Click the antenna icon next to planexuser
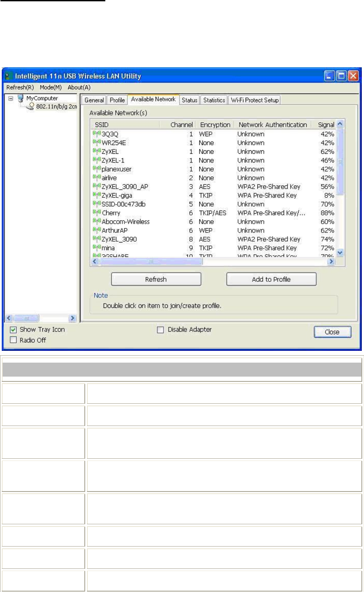The width and height of the screenshot is (364, 592). pyautogui.click(x=97, y=169)
